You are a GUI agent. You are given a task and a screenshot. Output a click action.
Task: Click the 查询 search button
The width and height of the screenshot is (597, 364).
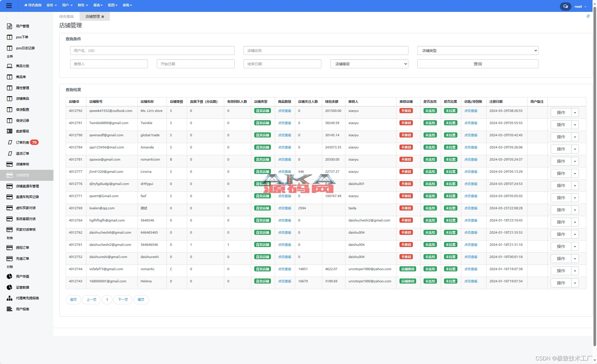coord(477,64)
